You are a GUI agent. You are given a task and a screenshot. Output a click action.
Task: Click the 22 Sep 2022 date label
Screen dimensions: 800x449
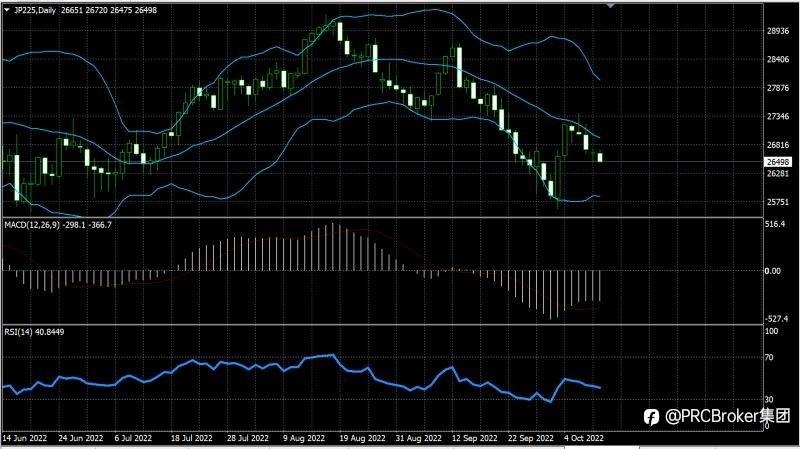coord(531,438)
